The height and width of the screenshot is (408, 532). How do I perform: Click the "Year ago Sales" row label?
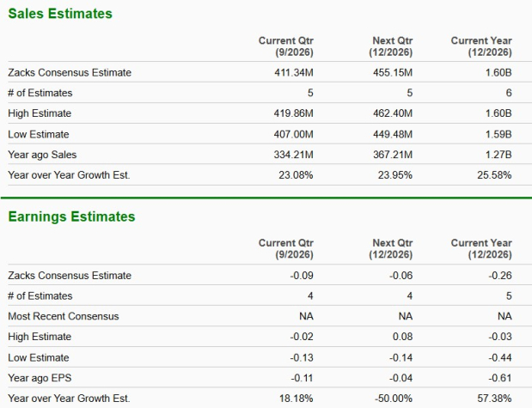pyautogui.click(x=42, y=155)
